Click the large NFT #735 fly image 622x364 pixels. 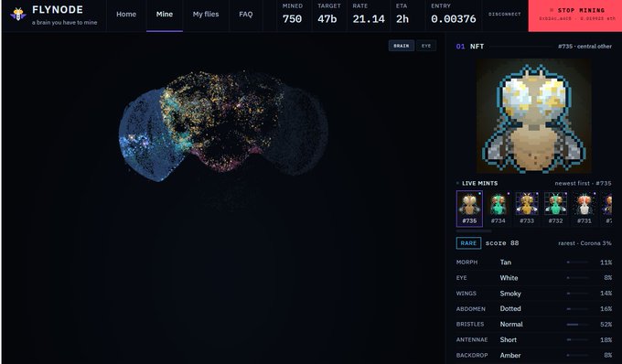[x=534, y=116]
